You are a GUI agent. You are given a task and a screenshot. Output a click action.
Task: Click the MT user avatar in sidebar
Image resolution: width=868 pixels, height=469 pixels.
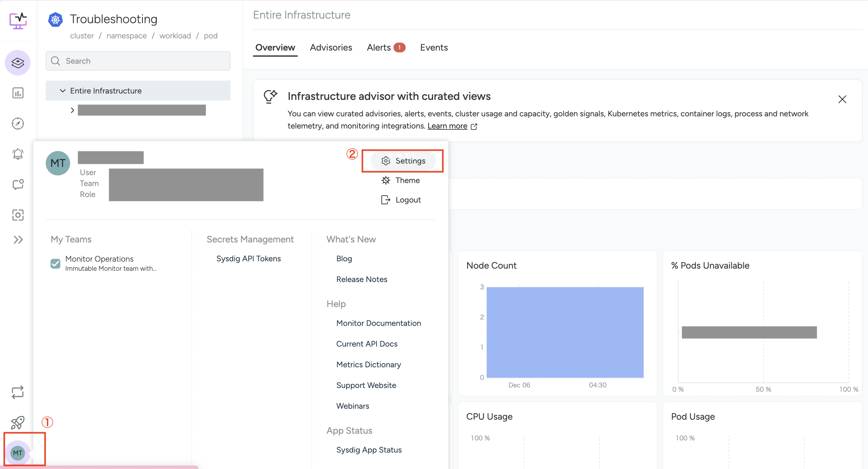[x=17, y=453]
